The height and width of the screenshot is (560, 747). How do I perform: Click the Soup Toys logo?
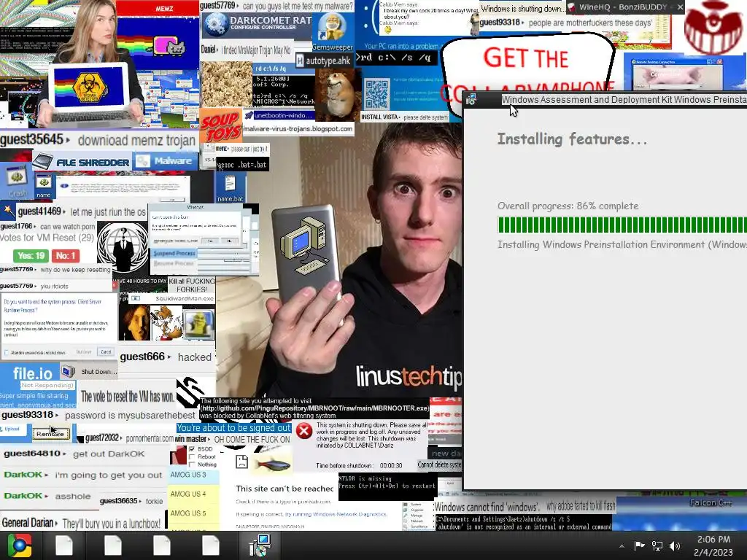(x=220, y=127)
